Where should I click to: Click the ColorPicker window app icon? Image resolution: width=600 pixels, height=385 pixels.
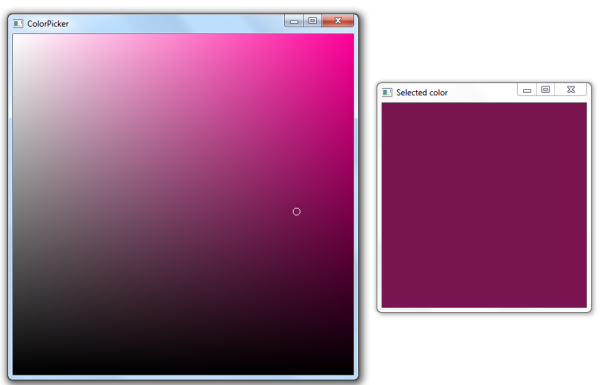(x=18, y=24)
